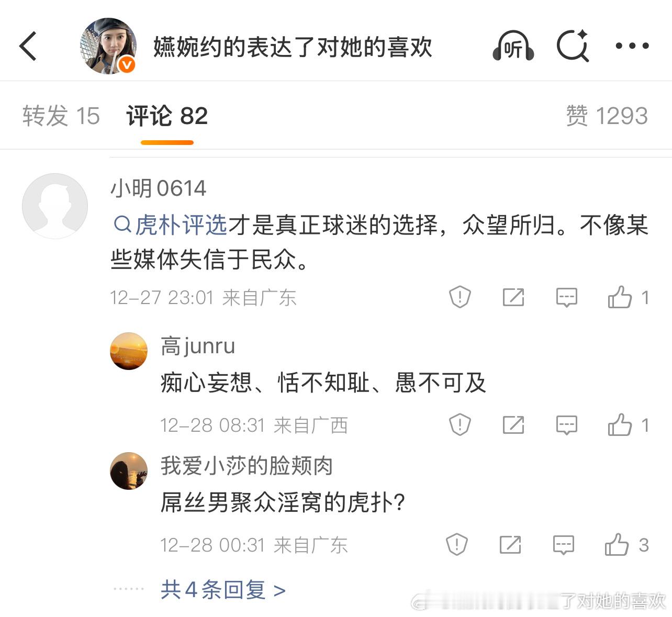The width and height of the screenshot is (672, 617).
Task: Report 高junru's comment with the warning icon
Action: pyautogui.click(x=460, y=425)
